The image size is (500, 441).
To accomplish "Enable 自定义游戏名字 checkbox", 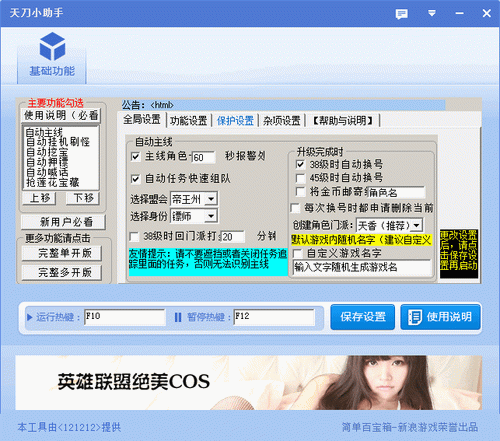I will (x=297, y=253).
